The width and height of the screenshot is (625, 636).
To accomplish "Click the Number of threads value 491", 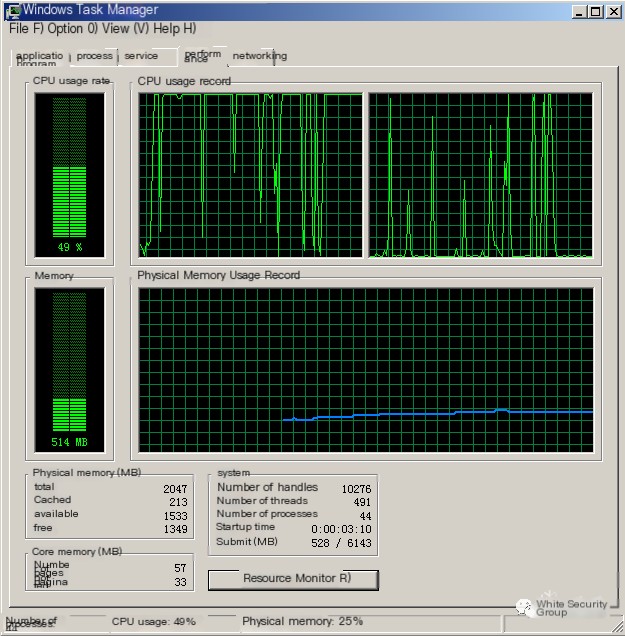I will pyautogui.click(x=362, y=502).
